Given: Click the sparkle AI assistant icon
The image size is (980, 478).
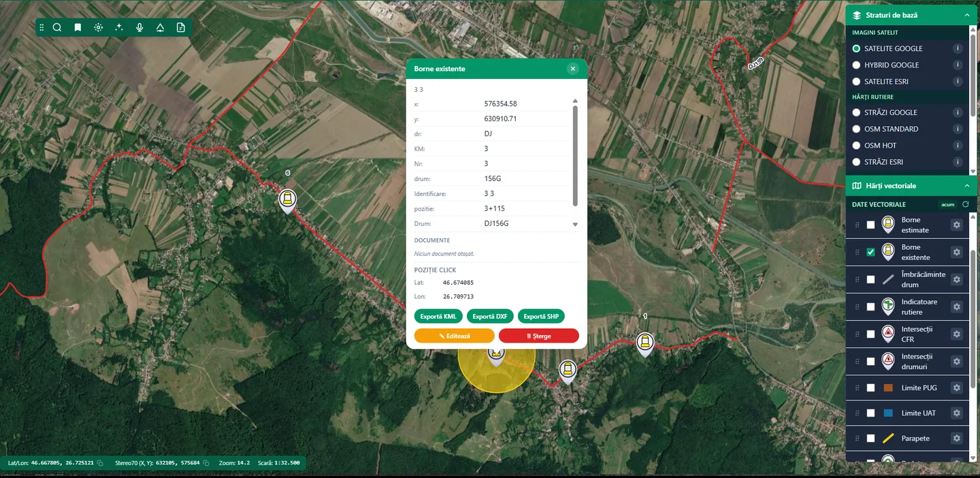Looking at the screenshot, I should 119,27.
